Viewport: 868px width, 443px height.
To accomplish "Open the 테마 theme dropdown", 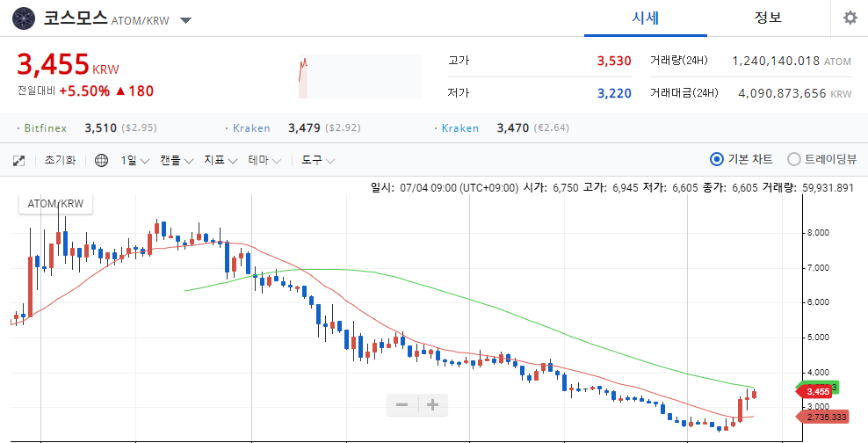I will (x=264, y=161).
